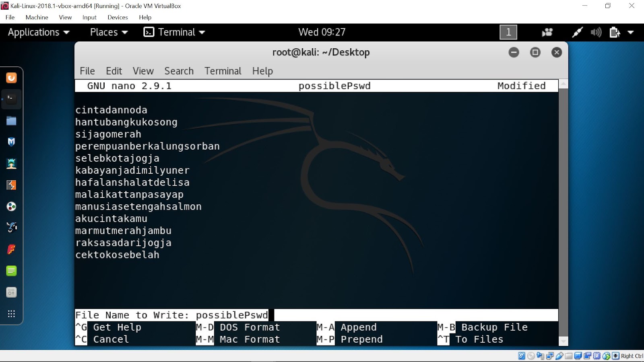The image size is (644, 362).
Task: Click the network connection icon in top bar
Action: 577,32
